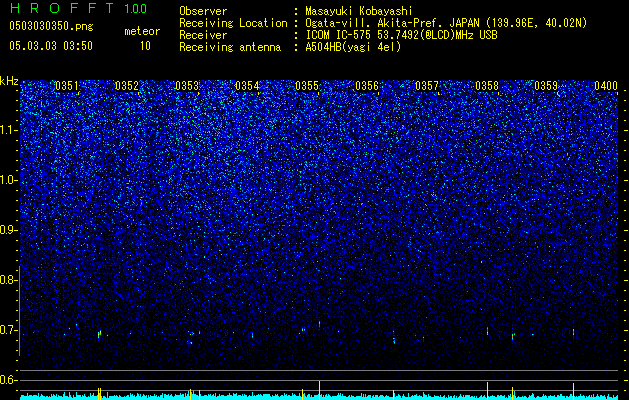Click the Receiving Location label
This screenshot has width=629, height=400.
[233, 24]
